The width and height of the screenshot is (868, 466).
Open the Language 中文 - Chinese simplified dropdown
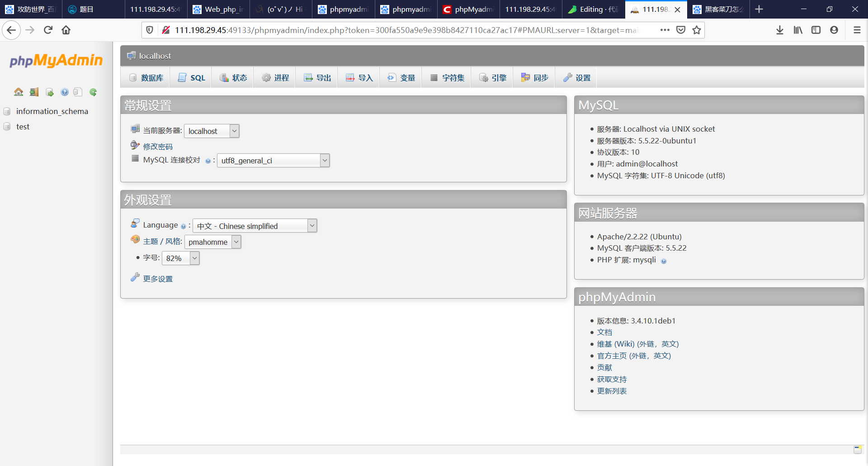coord(255,226)
